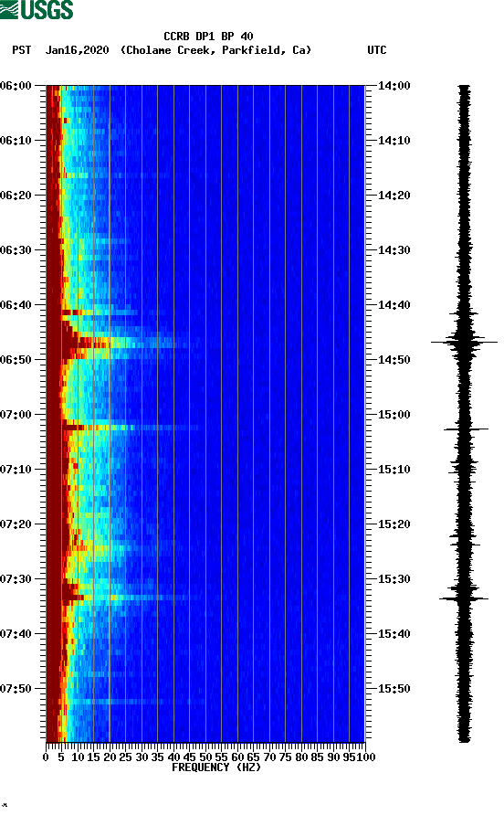The width and height of the screenshot is (504, 815).
Task: Click the '07:40' PST time label
Action: (x=16, y=634)
